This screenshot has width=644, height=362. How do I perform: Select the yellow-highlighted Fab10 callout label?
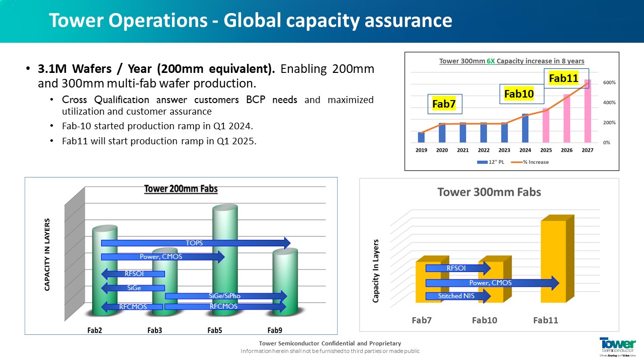(519, 94)
